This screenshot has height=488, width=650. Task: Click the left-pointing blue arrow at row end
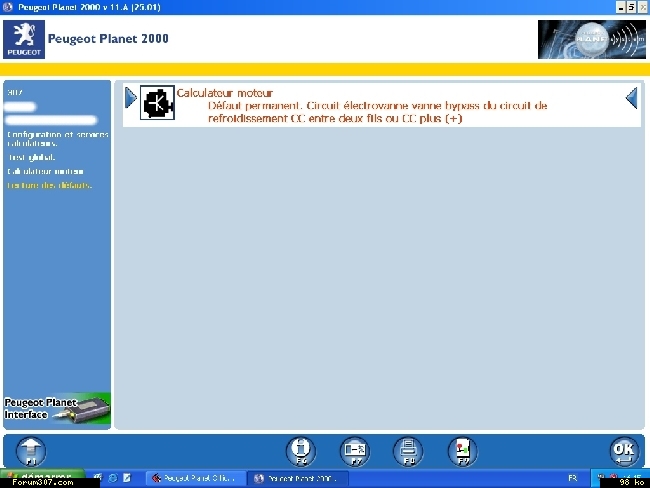[631, 98]
